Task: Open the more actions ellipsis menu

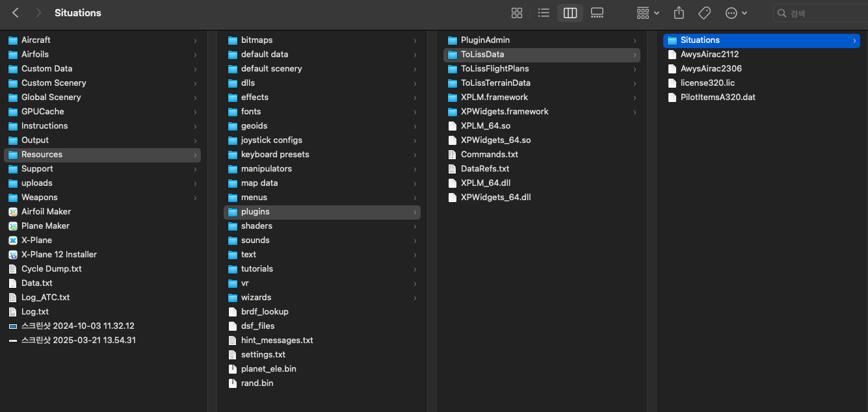Action: coord(736,13)
